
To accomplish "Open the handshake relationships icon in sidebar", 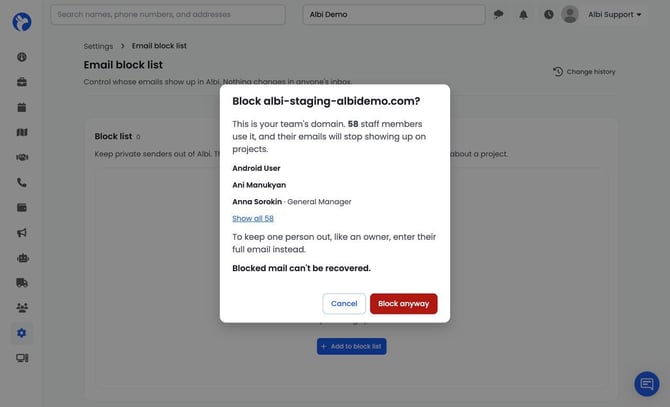I will [22, 158].
